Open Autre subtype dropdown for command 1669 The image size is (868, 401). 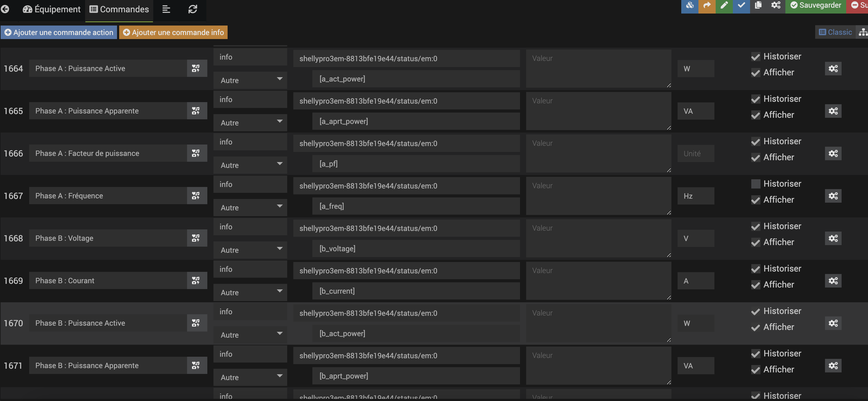coord(250,292)
